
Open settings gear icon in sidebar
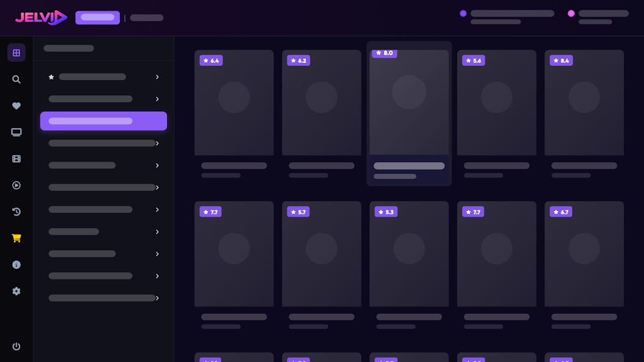(17, 291)
